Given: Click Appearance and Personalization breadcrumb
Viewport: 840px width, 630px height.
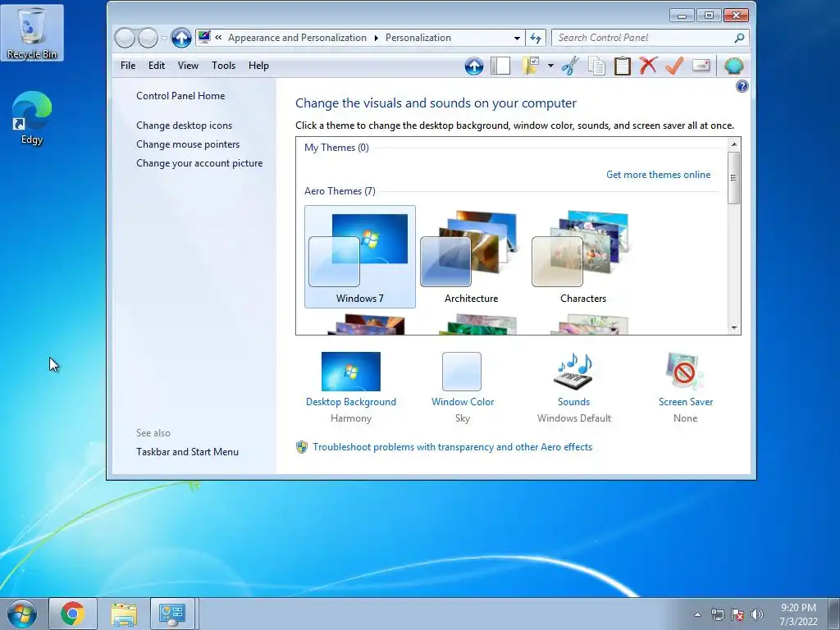Looking at the screenshot, I should [x=297, y=38].
